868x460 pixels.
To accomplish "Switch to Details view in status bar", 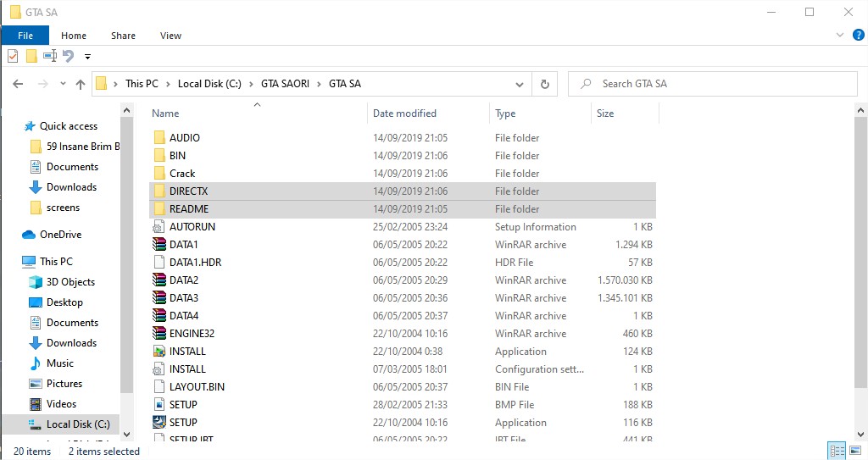I will click(x=837, y=451).
